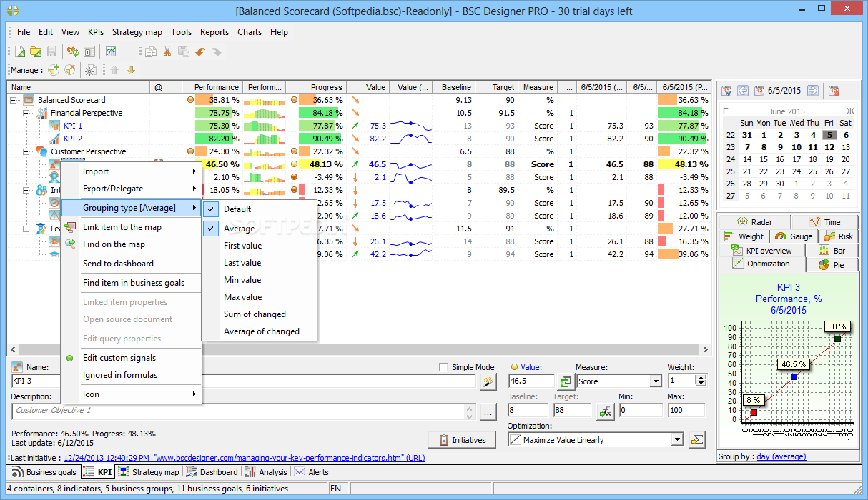The image size is (868, 500).
Task: Collapse the Balanced Scorecard tree node
Action: (x=14, y=100)
